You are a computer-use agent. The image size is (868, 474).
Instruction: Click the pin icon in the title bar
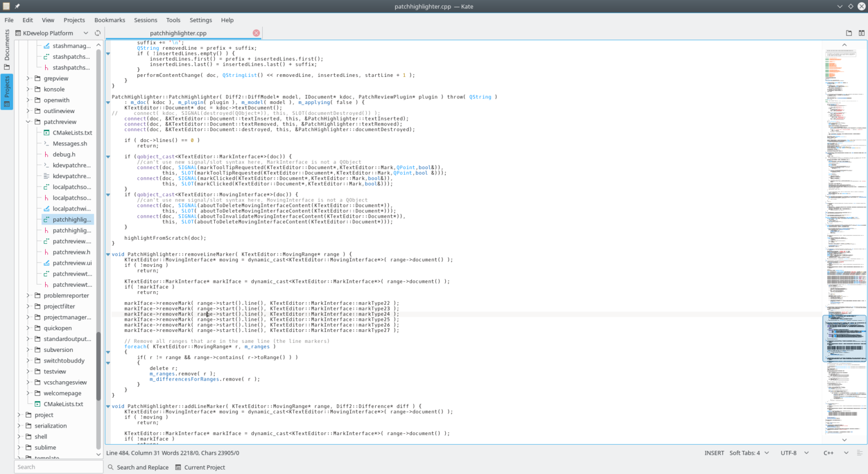[16, 6]
